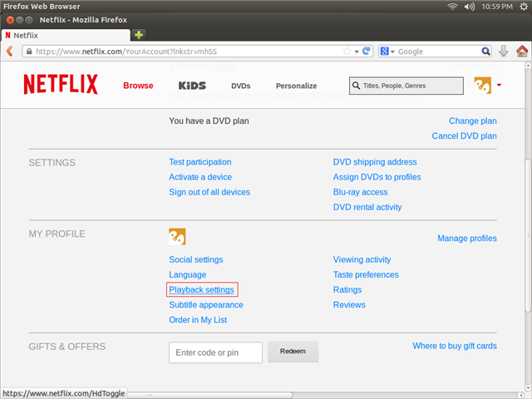The width and height of the screenshot is (532, 399).
Task: Select the Netflix browser tab
Action: [66, 35]
